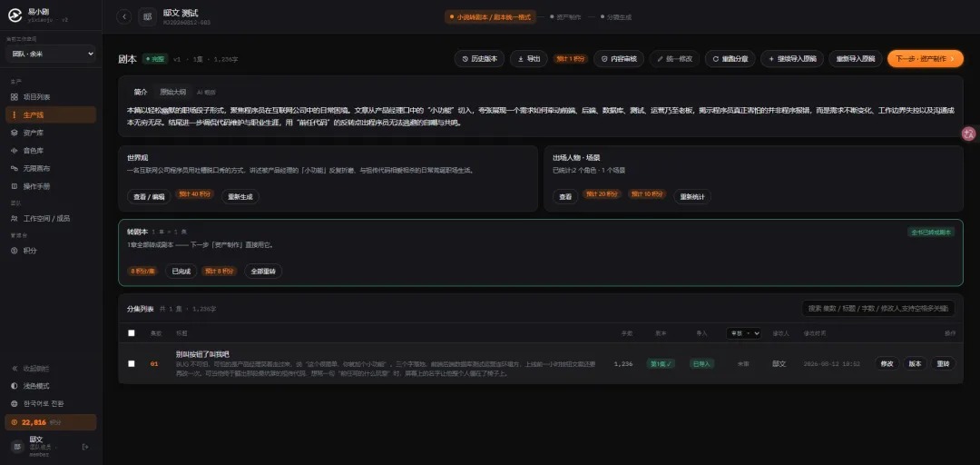Click the 积分 coin icon in sidebar
The height and width of the screenshot is (465, 980).
click(15, 251)
